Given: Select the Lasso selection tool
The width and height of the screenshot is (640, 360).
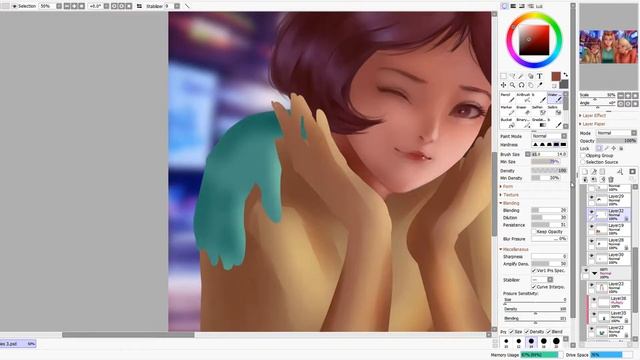Looking at the screenshot, I should coord(512,76).
